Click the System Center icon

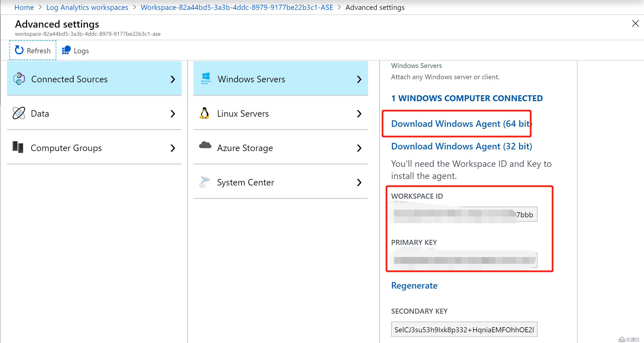tap(205, 182)
